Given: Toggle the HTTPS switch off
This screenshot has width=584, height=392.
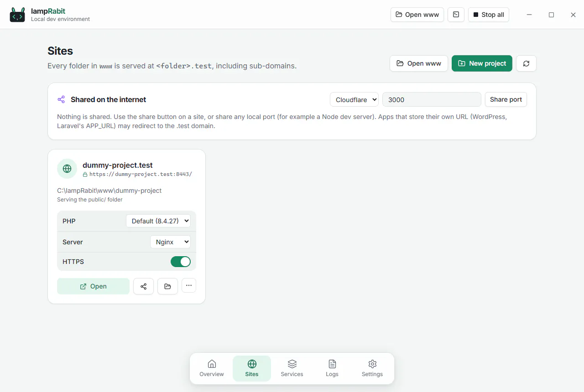Looking at the screenshot, I should pos(181,262).
